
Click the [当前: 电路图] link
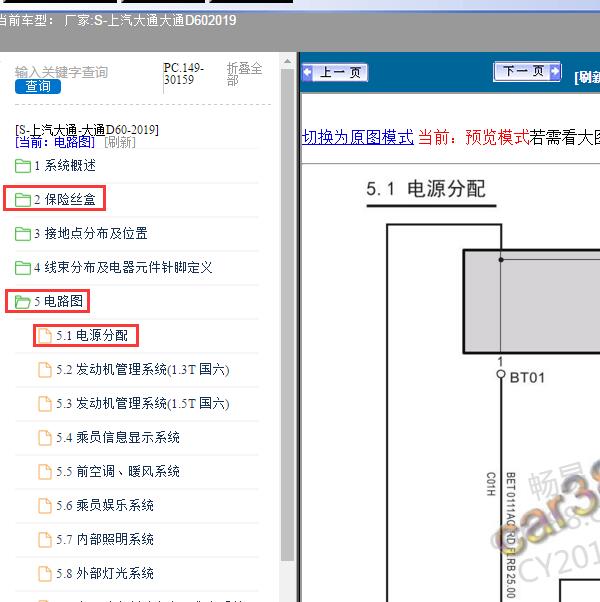pyautogui.click(x=55, y=142)
